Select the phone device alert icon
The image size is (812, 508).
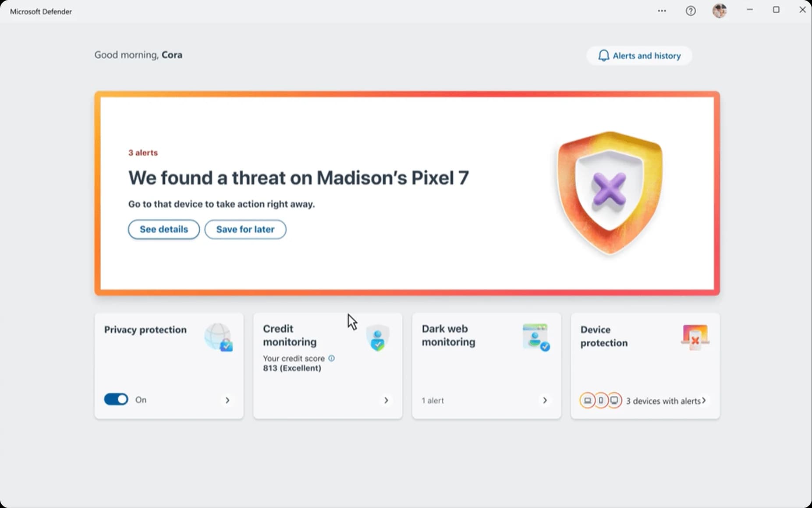(601, 401)
